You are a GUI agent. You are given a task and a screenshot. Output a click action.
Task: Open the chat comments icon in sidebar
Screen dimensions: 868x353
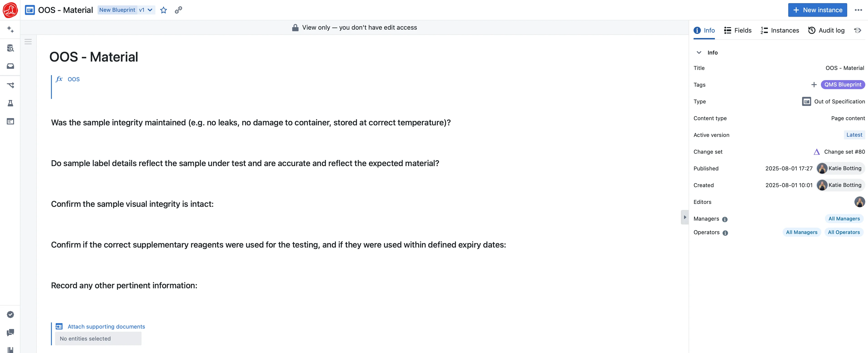click(10, 332)
